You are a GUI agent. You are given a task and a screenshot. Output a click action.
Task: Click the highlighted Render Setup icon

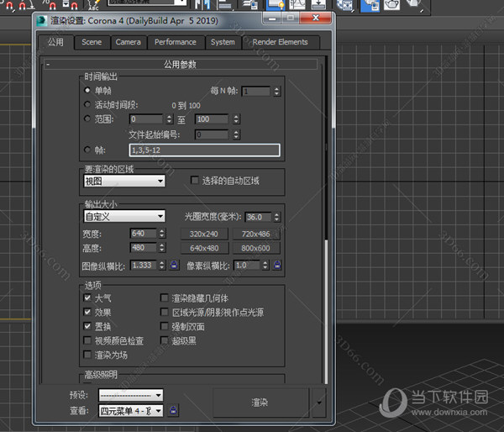tap(370, 5)
